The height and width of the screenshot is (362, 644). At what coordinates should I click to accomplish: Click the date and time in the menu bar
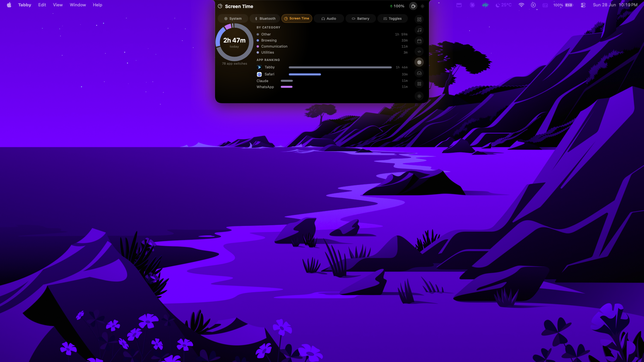coord(615,5)
